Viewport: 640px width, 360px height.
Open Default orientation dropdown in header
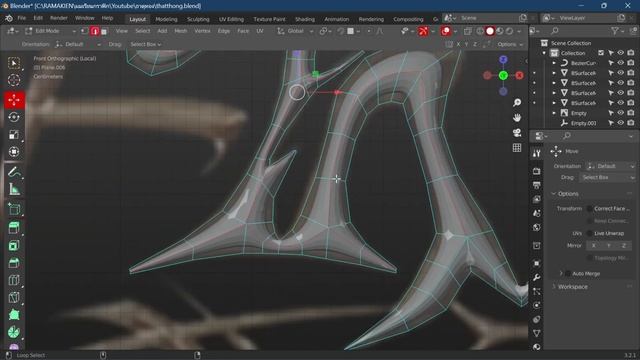pos(78,44)
